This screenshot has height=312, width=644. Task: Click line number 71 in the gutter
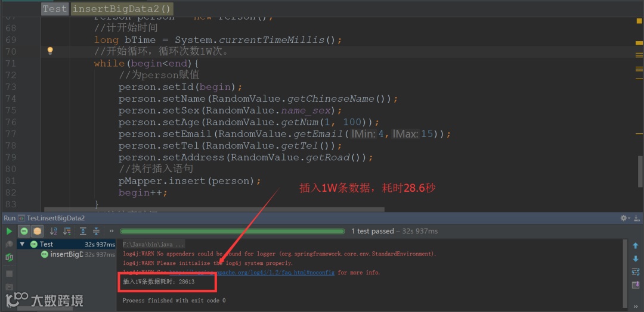coord(11,63)
